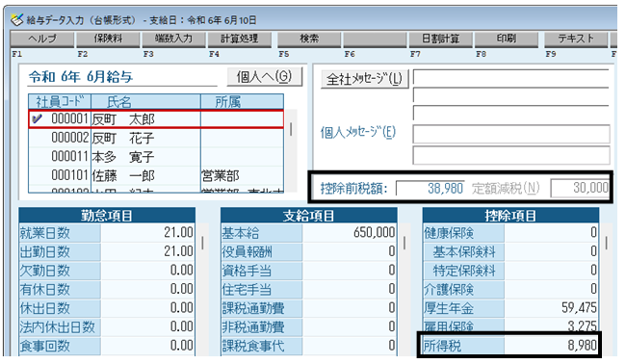Click the 営業部 department cell
626x364 pixels.
coord(242,175)
